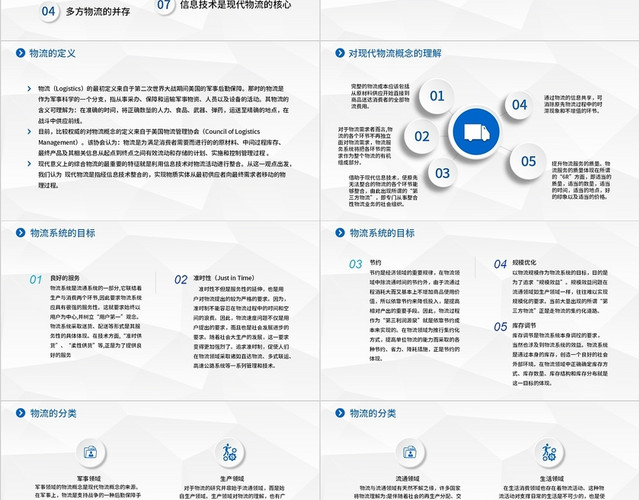Click the 节约 subheading

376,262
